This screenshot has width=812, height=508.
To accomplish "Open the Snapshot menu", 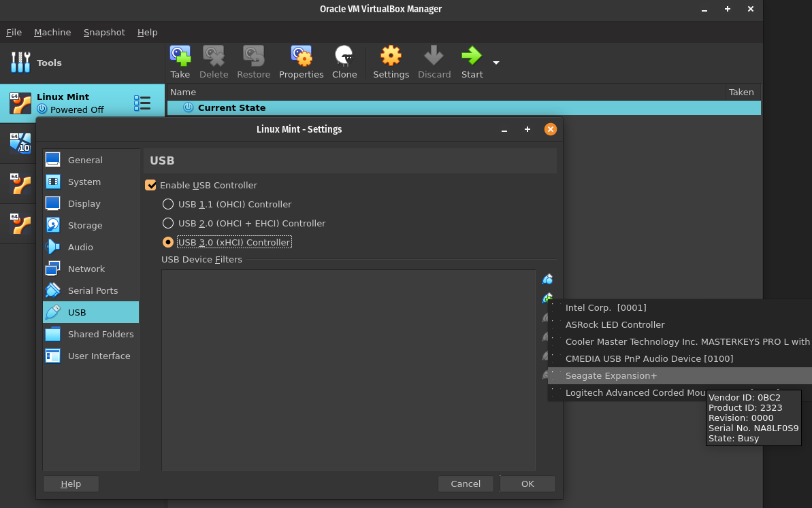I will (104, 32).
